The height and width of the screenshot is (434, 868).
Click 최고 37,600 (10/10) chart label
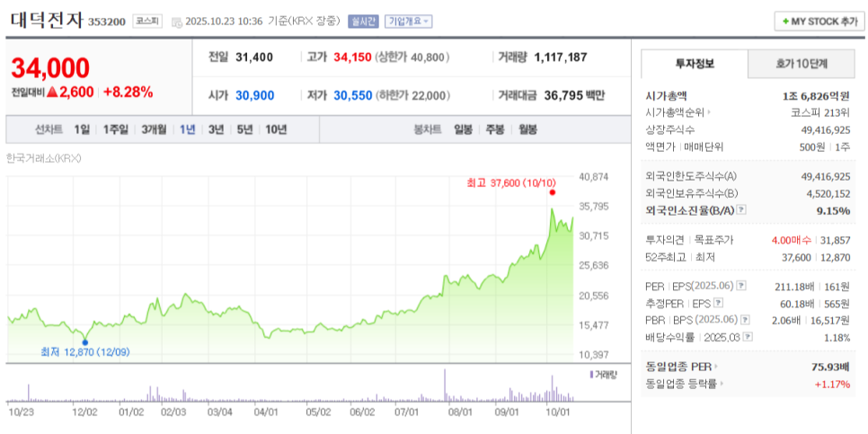click(511, 182)
